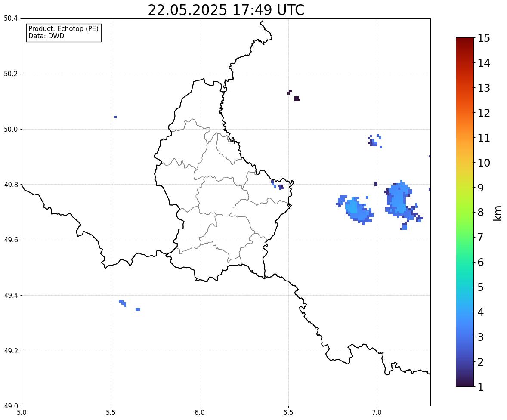Click the longitude label '7.0'

click(377, 413)
